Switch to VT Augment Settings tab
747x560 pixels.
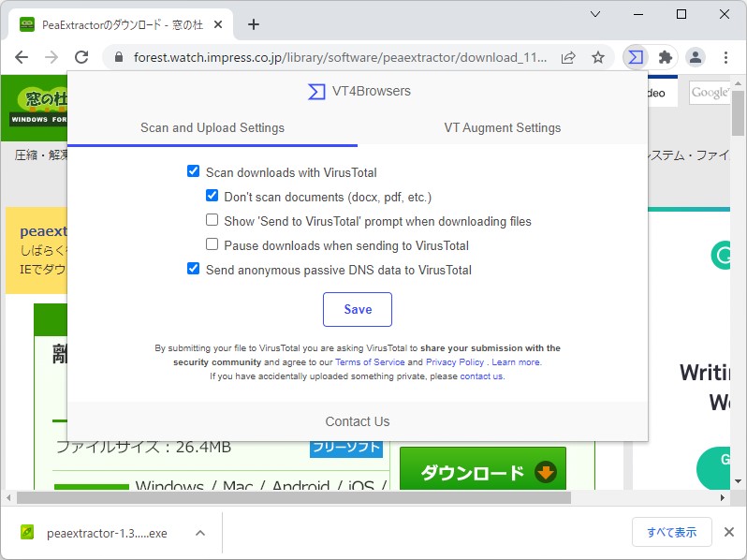[x=502, y=127]
